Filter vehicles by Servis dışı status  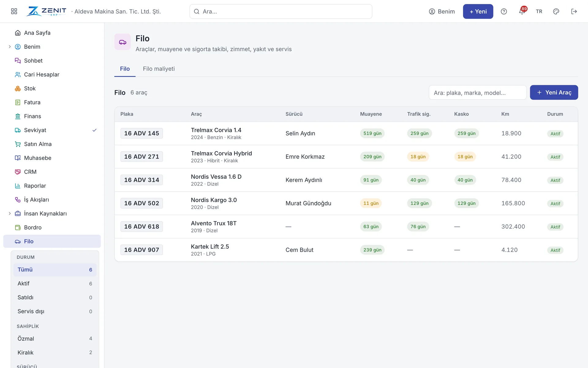(x=55, y=311)
